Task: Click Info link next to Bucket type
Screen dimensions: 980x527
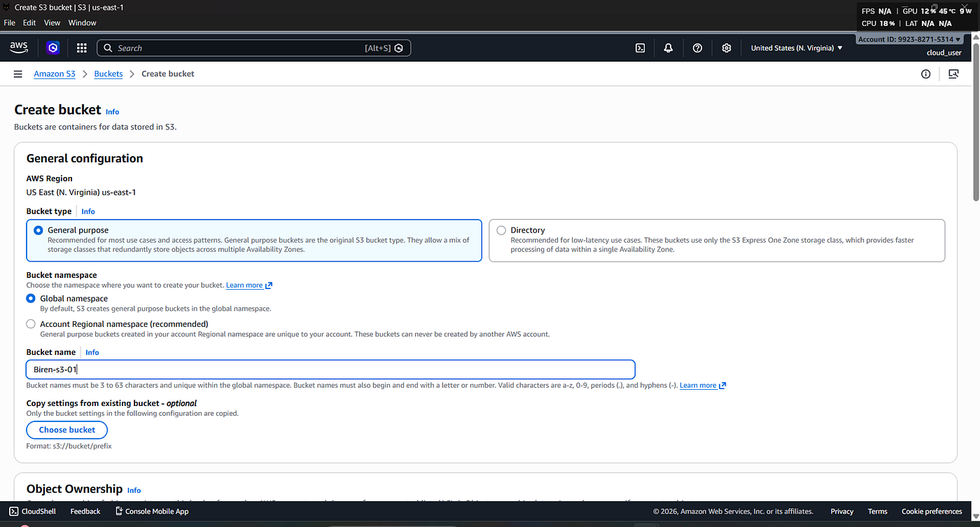Action: (x=88, y=211)
